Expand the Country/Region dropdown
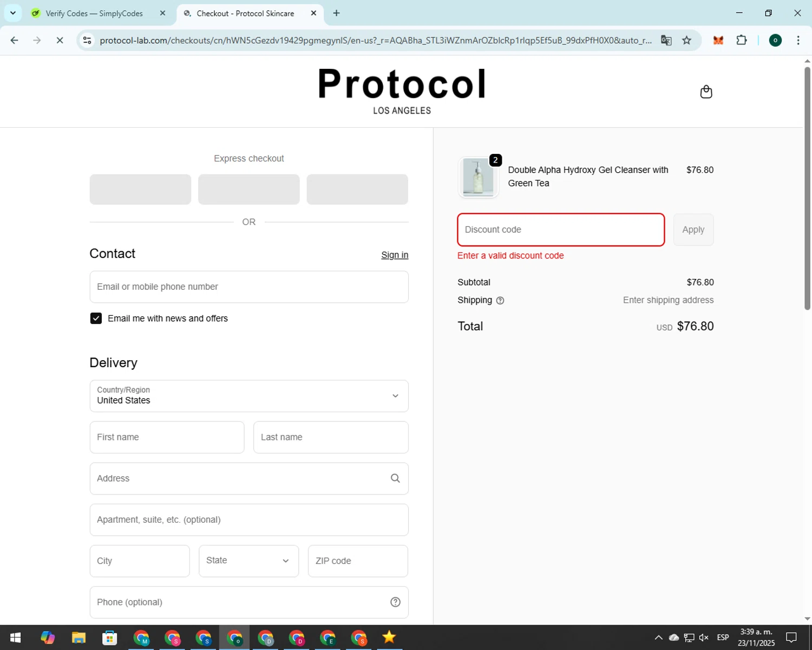The image size is (812, 650). click(249, 396)
